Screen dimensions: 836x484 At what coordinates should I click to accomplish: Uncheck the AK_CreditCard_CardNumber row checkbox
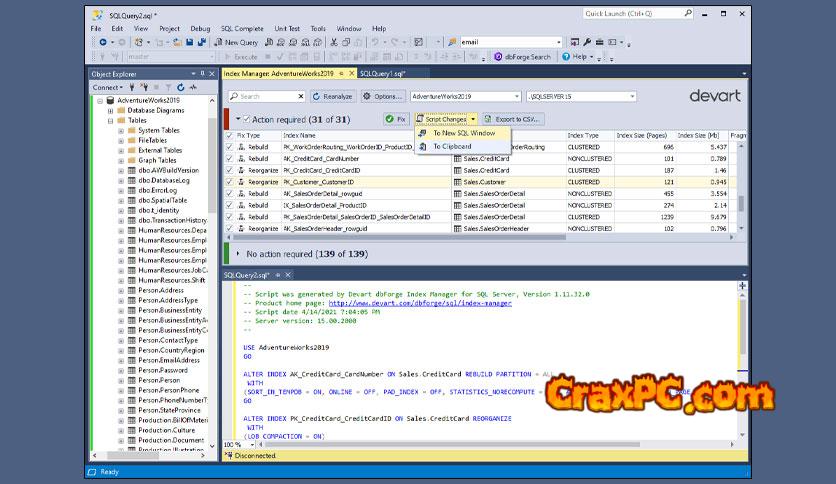click(x=229, y=158)
